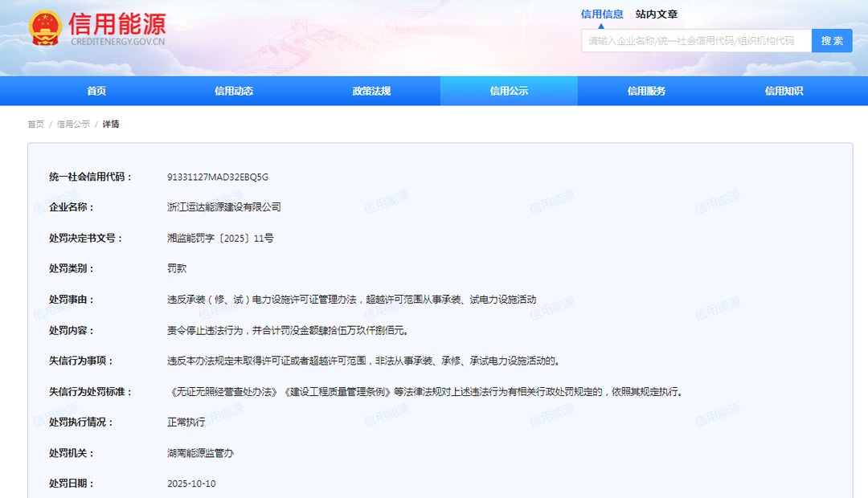Click company name 浙江运达能源建设有限公司
This screenshot has width=868, height=498.
(223, 207)
